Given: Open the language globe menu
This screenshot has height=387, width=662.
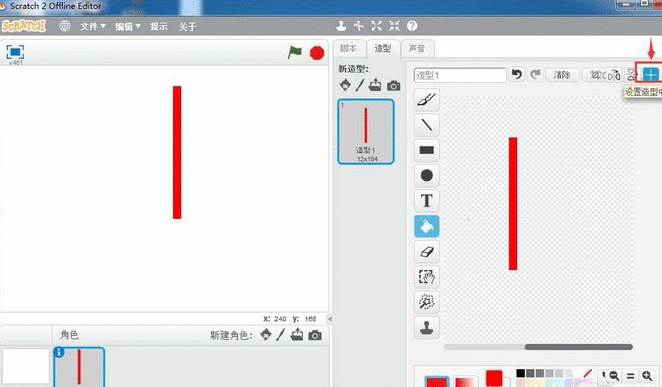Looking at the screenshot, I should coord(65,26).
